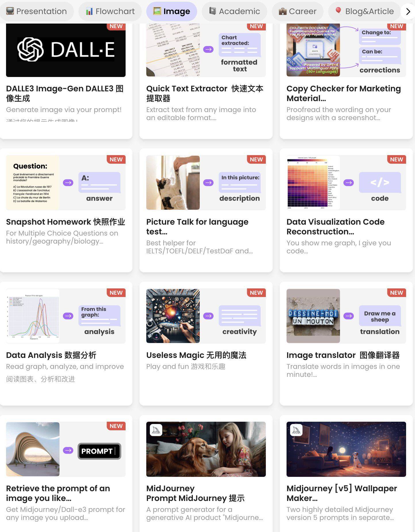Click the galaxy artwork in Useless Magic card
This screenshot has height=532, width=415.
pos(173,316)
